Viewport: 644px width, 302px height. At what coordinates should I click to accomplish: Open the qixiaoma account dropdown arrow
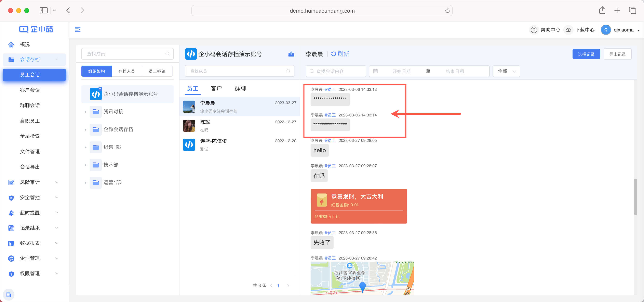pos(638,30)
